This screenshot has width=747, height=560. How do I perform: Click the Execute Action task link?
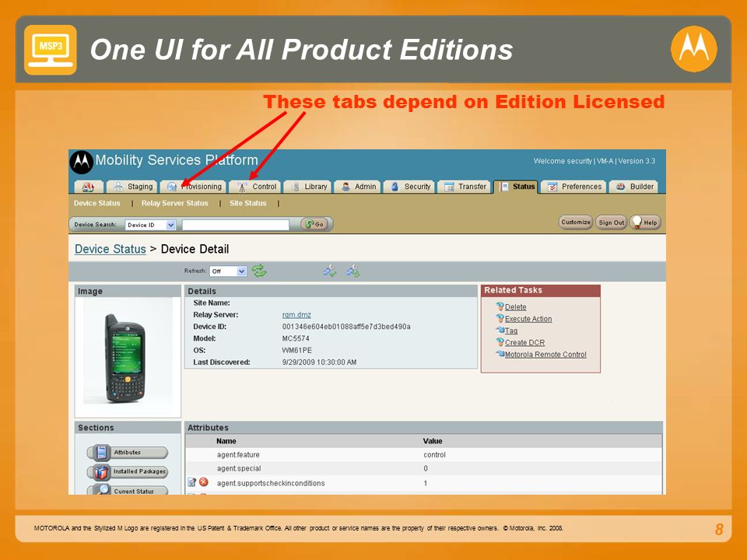coord(528,319)
